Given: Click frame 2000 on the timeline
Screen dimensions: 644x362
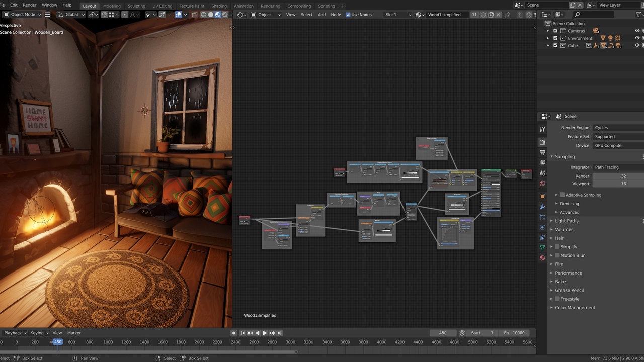Looking at the screenshot, I should point(199,342).
